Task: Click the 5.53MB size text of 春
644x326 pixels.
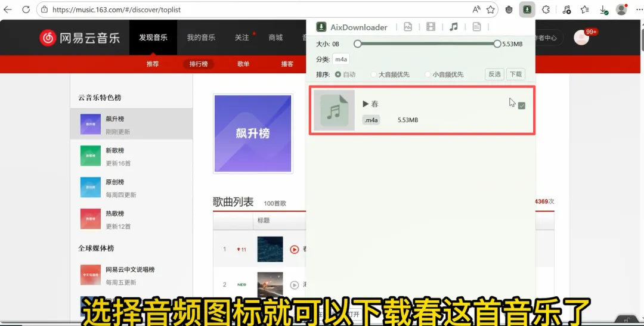Action: pyautogui.click(x=408, y=120)
